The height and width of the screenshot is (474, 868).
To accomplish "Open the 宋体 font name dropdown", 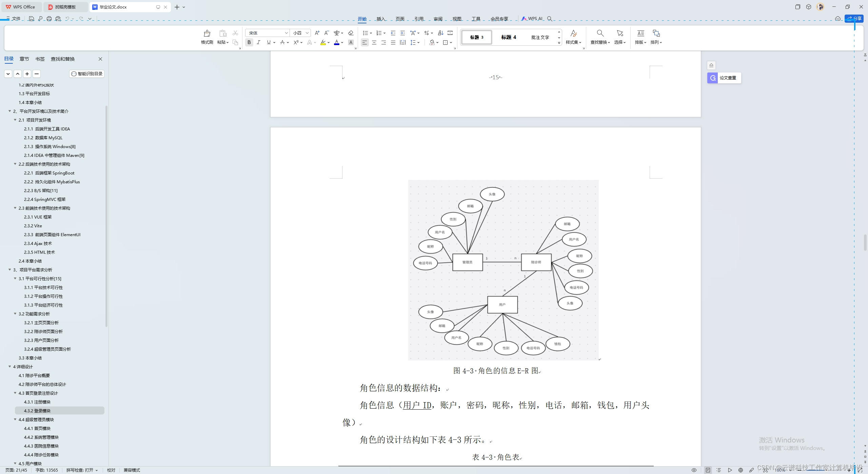I will tap(287, 33).
